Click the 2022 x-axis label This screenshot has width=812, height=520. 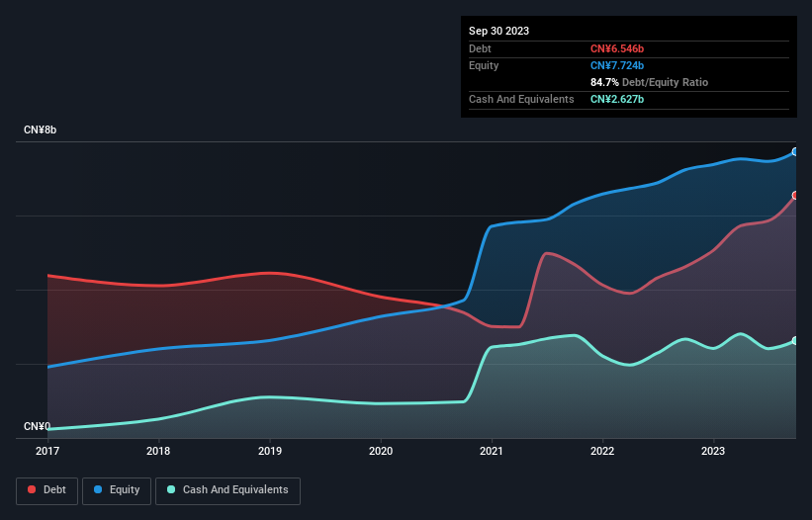coord(602,451)
